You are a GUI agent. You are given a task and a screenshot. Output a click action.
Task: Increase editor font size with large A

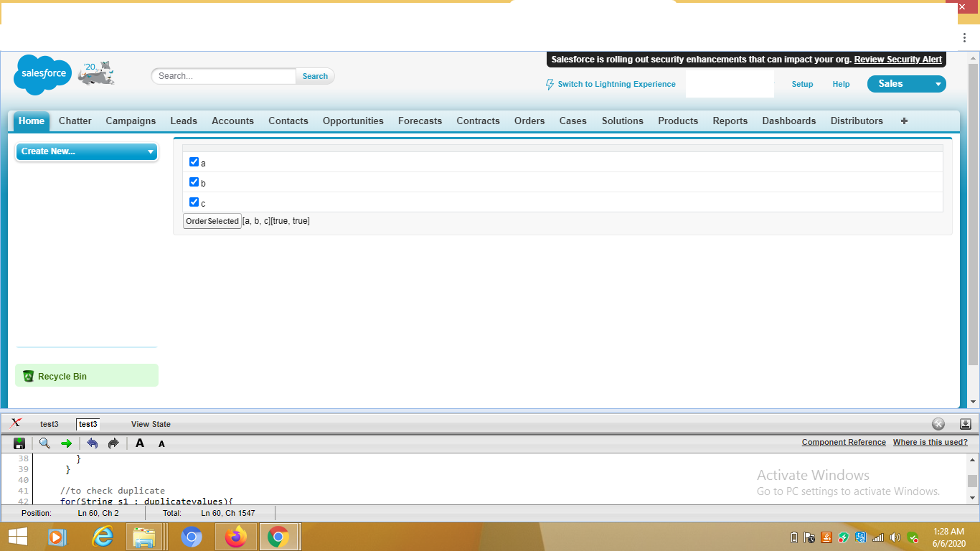pos(140,443)
